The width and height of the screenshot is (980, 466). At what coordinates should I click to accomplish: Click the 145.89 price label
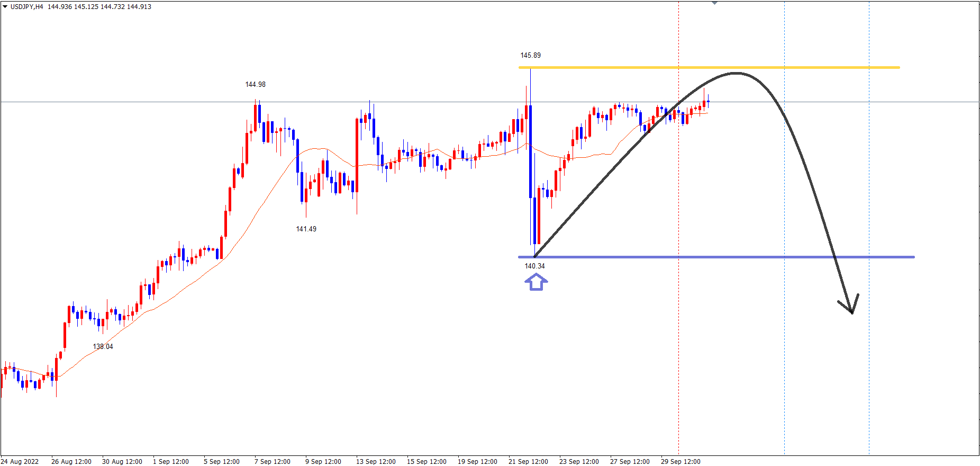click(x=530, y=55)
